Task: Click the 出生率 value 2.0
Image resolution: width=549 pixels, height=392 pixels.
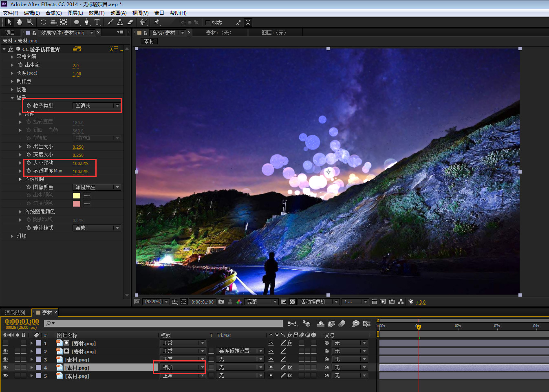Action: pyautogui.click(x=75, y=66)
